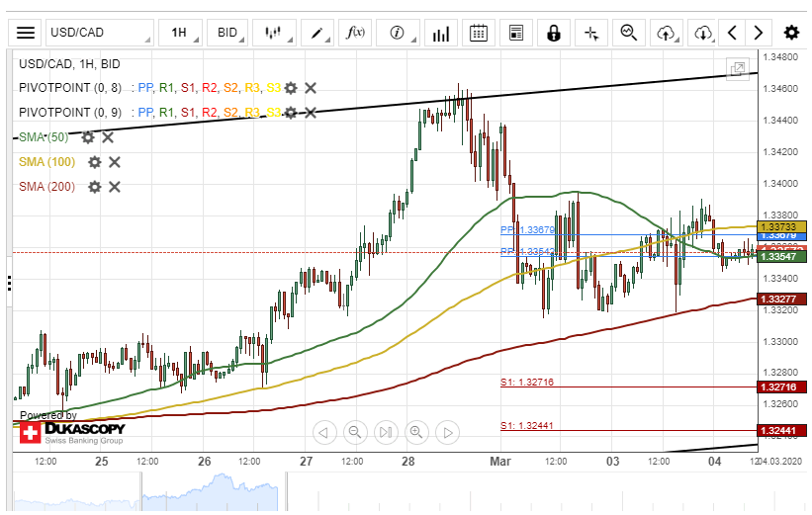The image size is (812, 515).
Task: Click the Mar date label on time axis
Action: 500,462
